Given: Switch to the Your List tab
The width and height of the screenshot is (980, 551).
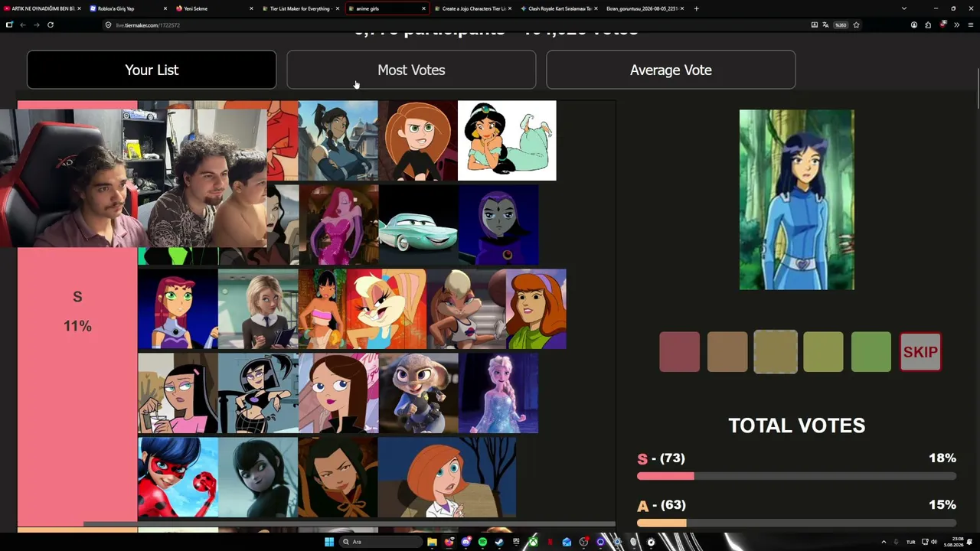Looking at the screenshot, I should click(152, 70).
